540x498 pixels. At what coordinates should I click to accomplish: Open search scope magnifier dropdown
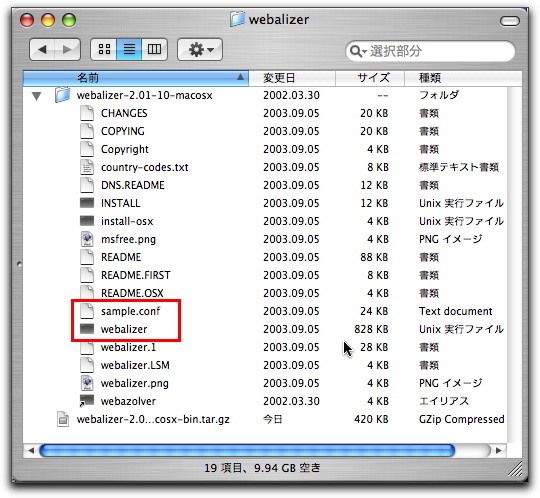point(358,51)
